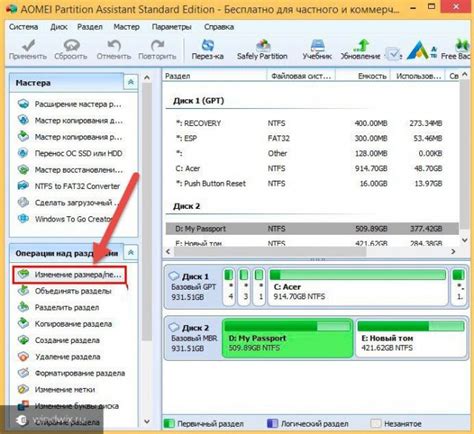Click the Отменить undo toolbar icon

point(114,49)
